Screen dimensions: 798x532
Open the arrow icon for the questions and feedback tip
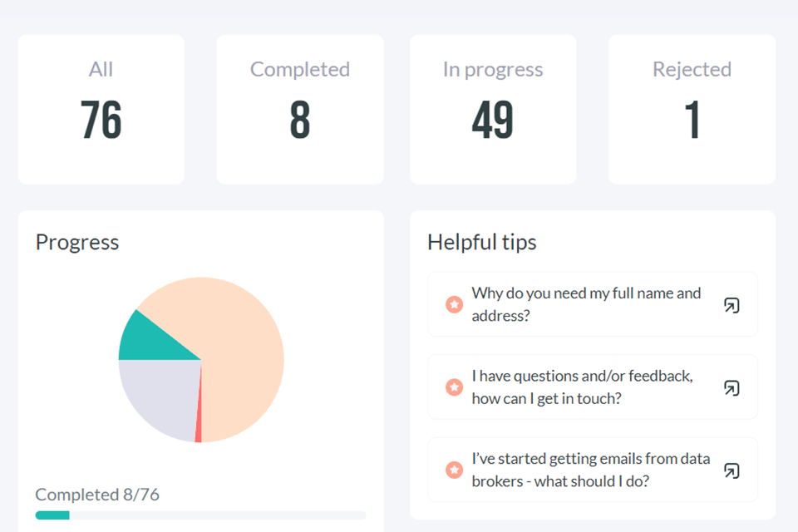(x=731, y=387)
